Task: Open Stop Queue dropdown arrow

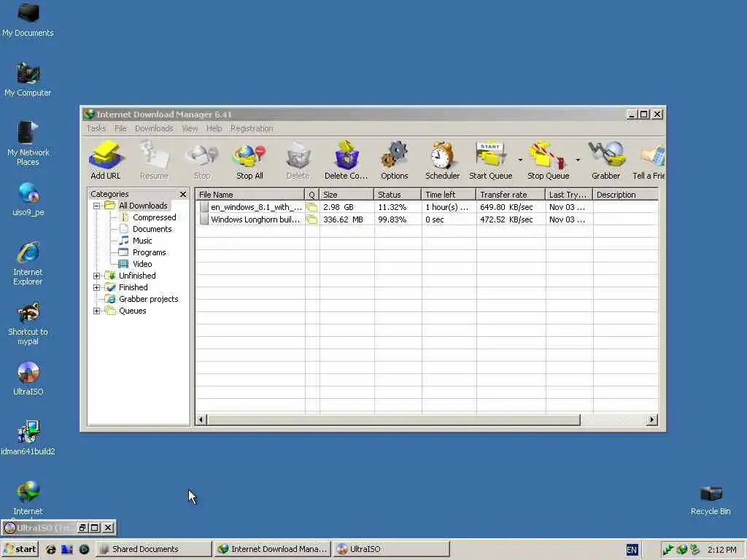Action: pos(578,160)
